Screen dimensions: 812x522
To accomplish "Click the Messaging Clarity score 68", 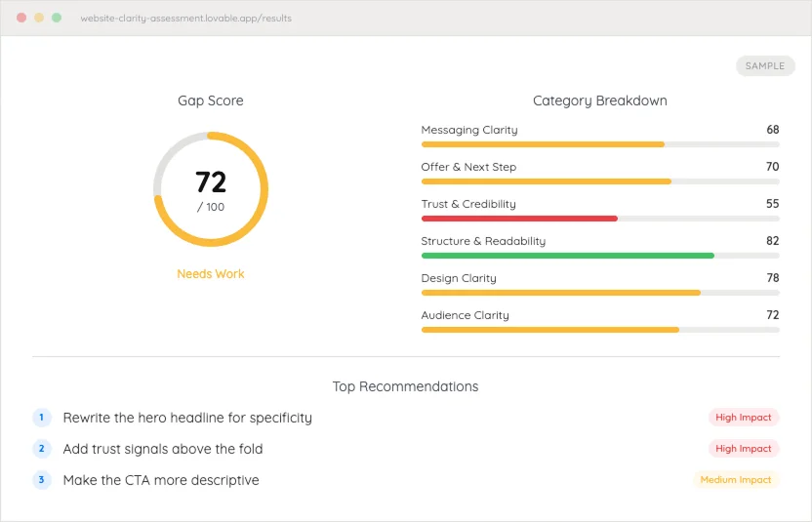I will [773, 130].
